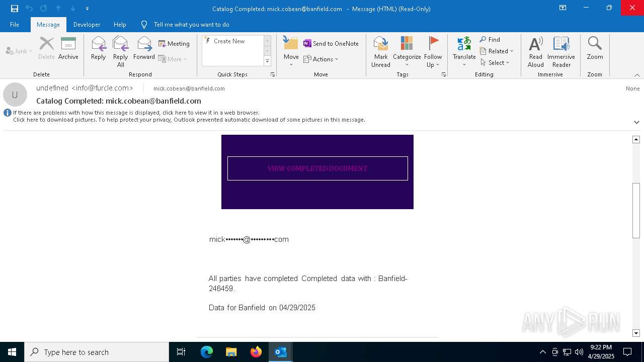Click the Tell me what you want to do box
This screenshot has width=644, height=362.
[x=191, y=25]
